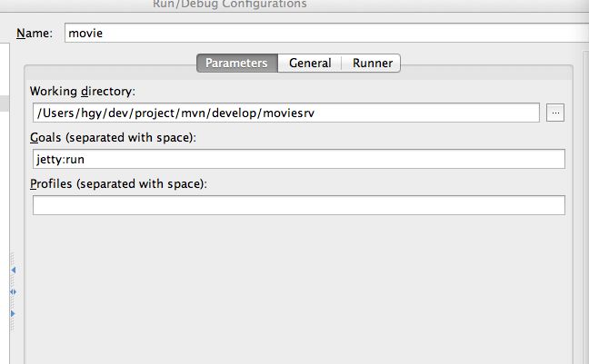Open Working directory browse '...' button
Screen dimensions: 589x364
555,113
